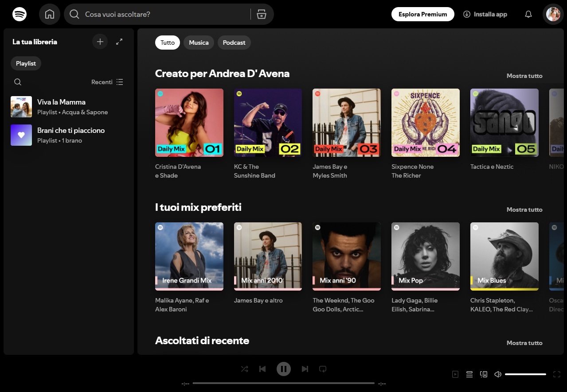Image resolution: width=567 pixels, height=392 pixels.
Task: Click 'James Bay e altro' caption
Action: pos(258,300)
